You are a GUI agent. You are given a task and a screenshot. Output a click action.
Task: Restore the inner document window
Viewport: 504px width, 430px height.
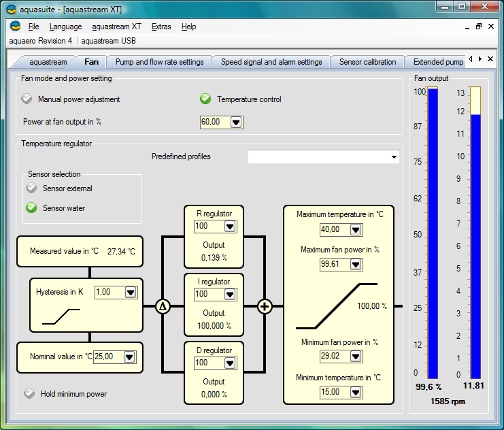coord(479,27)
